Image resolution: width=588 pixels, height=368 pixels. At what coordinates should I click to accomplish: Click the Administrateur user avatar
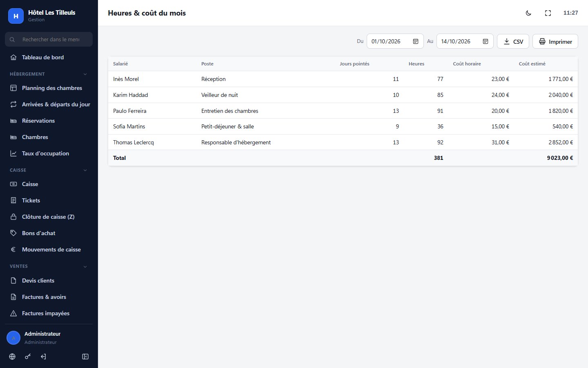tap(13, 338)
